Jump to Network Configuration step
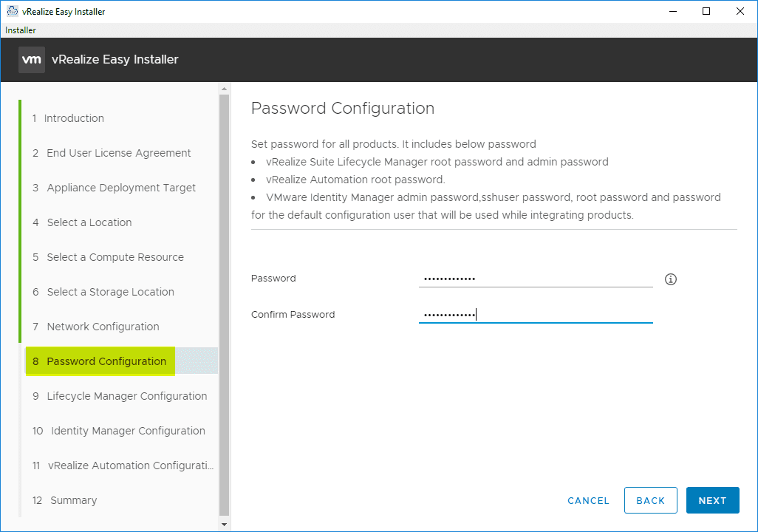The image size is (758, 532). tap(103, 327)
